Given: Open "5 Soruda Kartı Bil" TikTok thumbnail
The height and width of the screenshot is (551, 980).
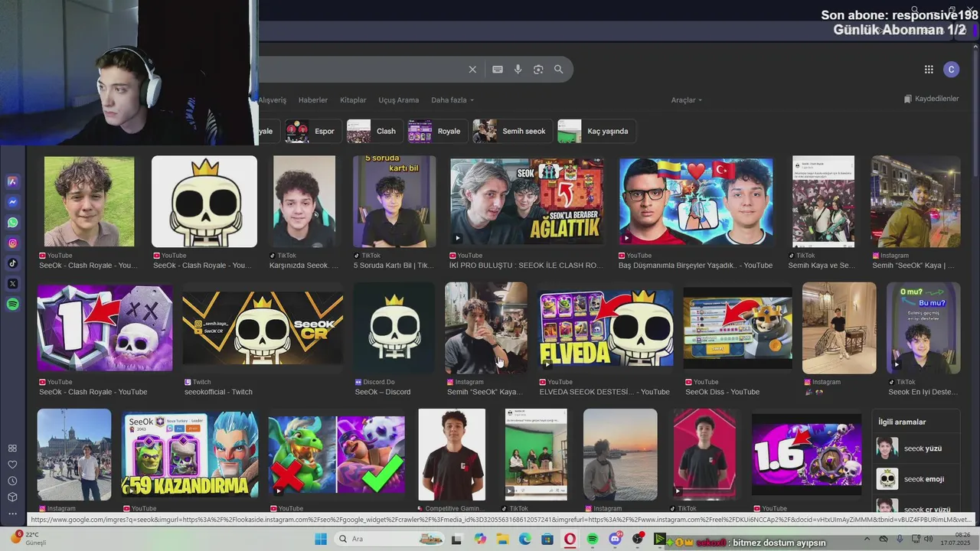Looking at the screenshot, I should tap(394, 201).
